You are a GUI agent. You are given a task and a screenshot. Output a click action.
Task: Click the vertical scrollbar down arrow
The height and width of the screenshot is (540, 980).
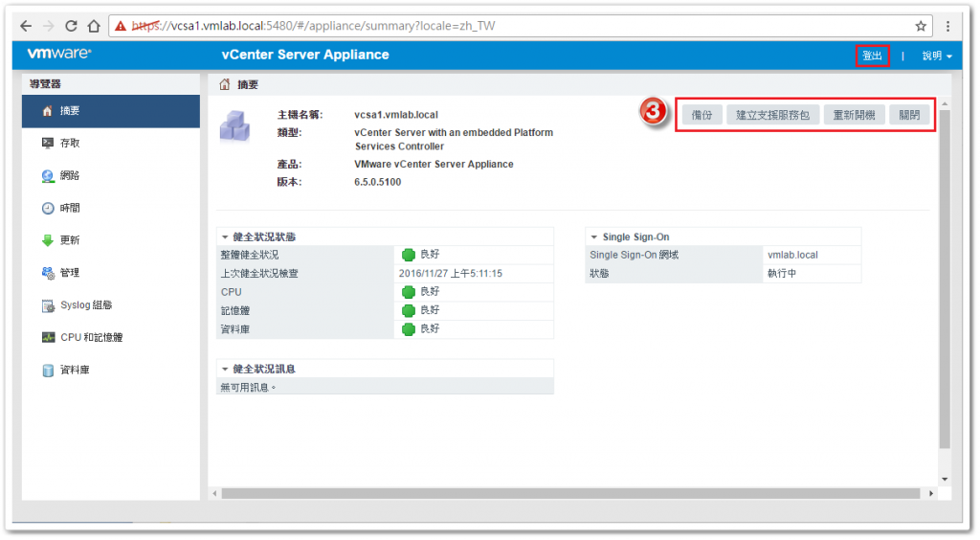(x=945, y=480)
